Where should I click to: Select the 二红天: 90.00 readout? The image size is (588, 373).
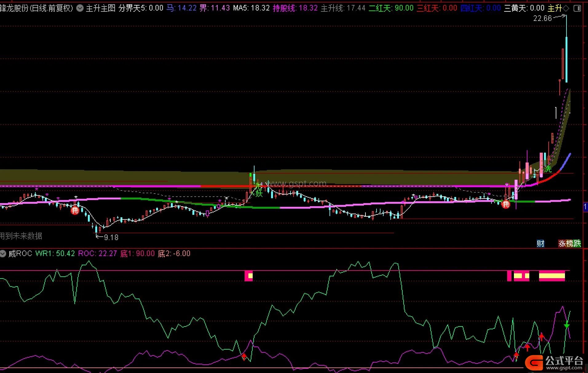click(x=391, y=8)
